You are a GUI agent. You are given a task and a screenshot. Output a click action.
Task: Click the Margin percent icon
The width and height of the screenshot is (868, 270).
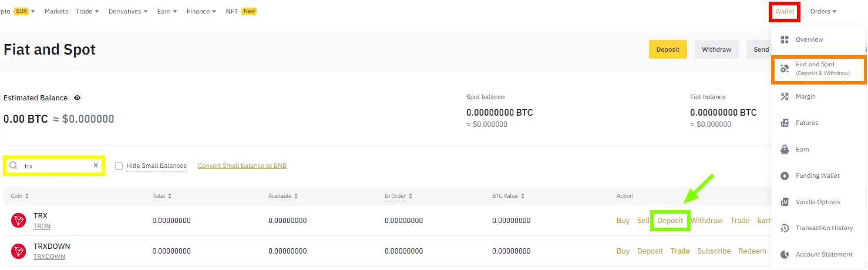[785, 96]
